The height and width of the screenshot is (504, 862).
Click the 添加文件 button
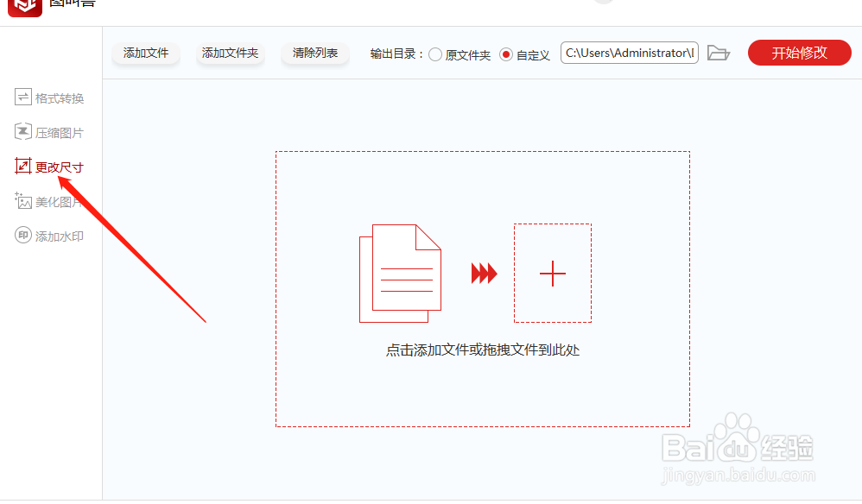click(x=145, y=53)
